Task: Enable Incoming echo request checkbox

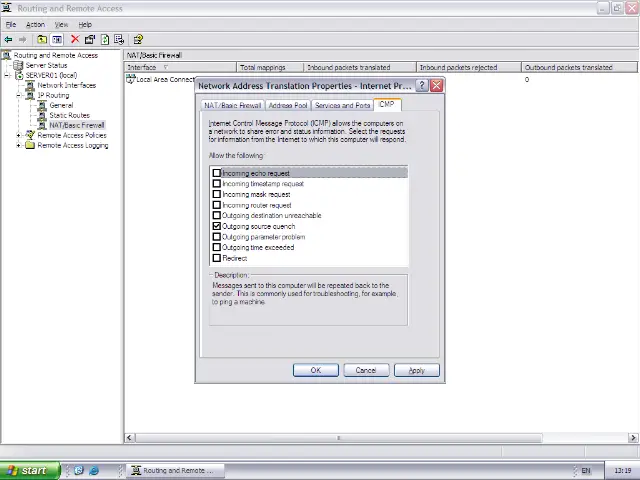Action: (x=217, y=173)
